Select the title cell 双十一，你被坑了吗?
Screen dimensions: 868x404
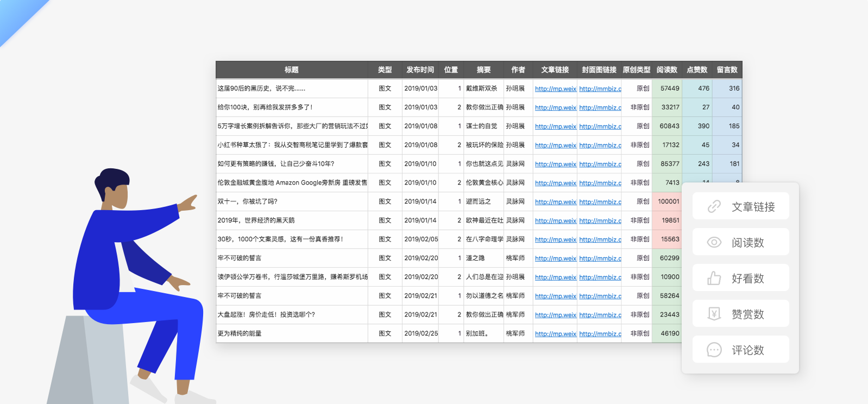[x=248, y=201]
